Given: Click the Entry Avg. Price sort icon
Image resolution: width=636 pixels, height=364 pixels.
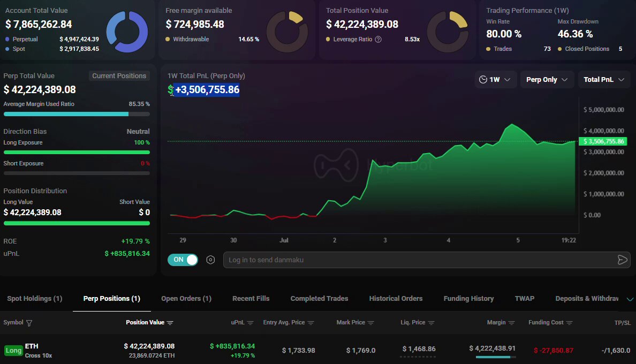Looking at the screenshot, I should (311, 323).
